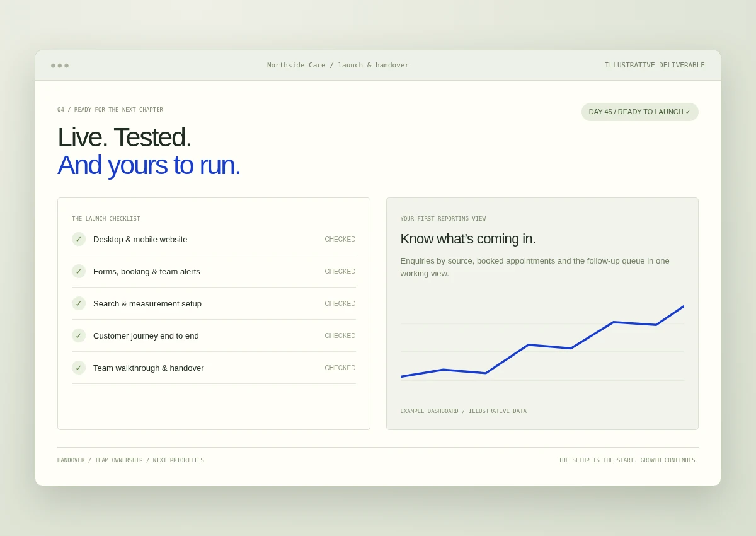Click the checkmark beside Customer journey end to end
This screenshot has height=536, width=756.
tap(79, 335)
